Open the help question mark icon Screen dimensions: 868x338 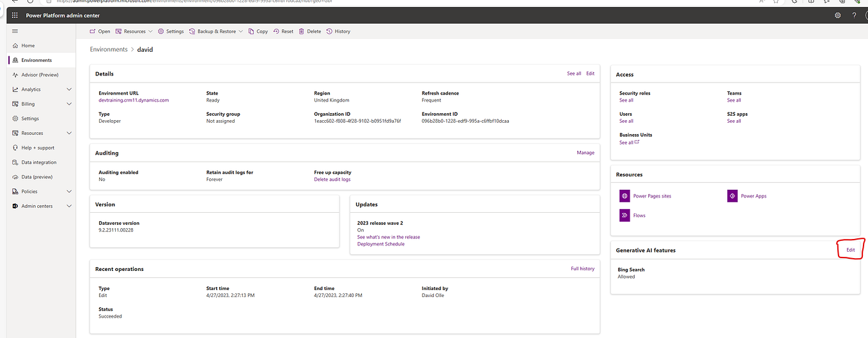pyautogui.click(x=854, y=15)
